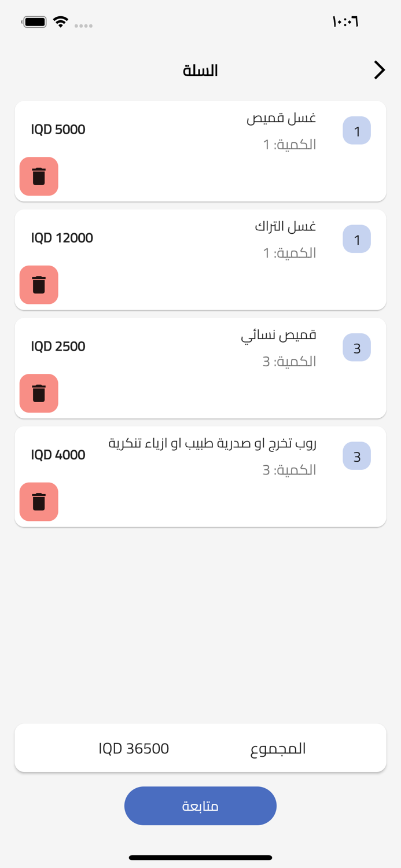
Task: Tap the Wi-Fi icon in the status bar
Action: (x=61, y=21)
